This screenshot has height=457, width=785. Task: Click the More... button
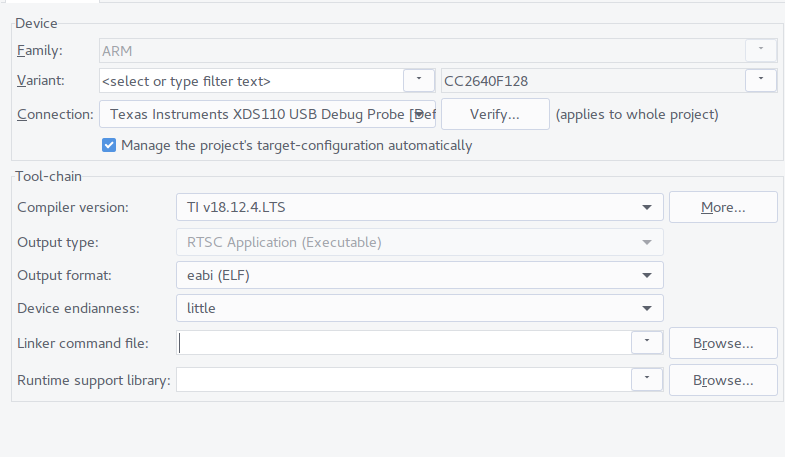tap(722, 207)
